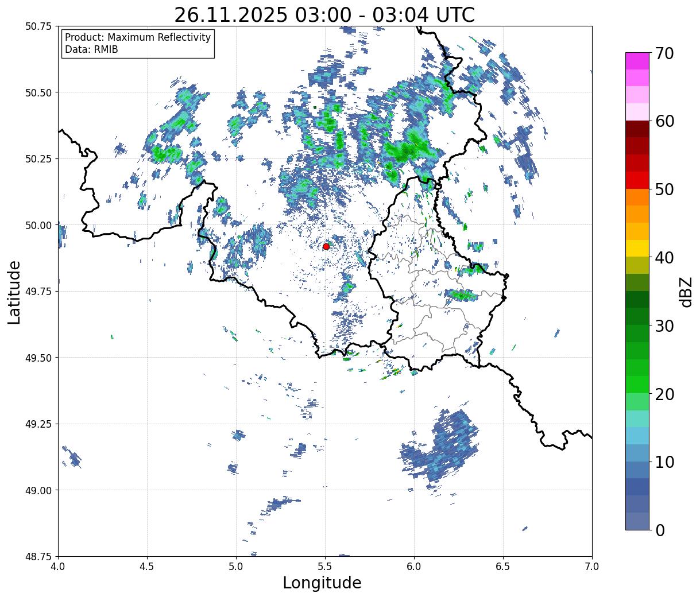Click the longitude tick label 4.0
Screen dimensions: 700x597
58,567
